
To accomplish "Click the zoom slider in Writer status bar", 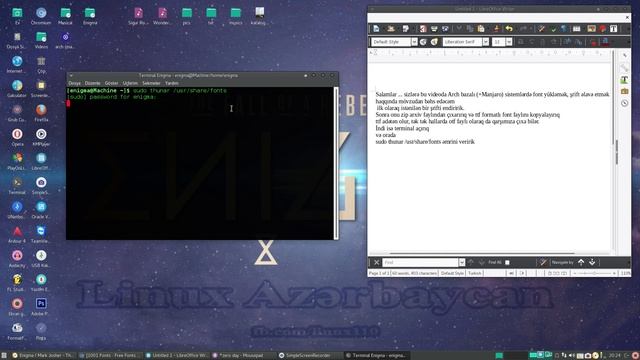I will pyautogui.click(x=594, y=273).
